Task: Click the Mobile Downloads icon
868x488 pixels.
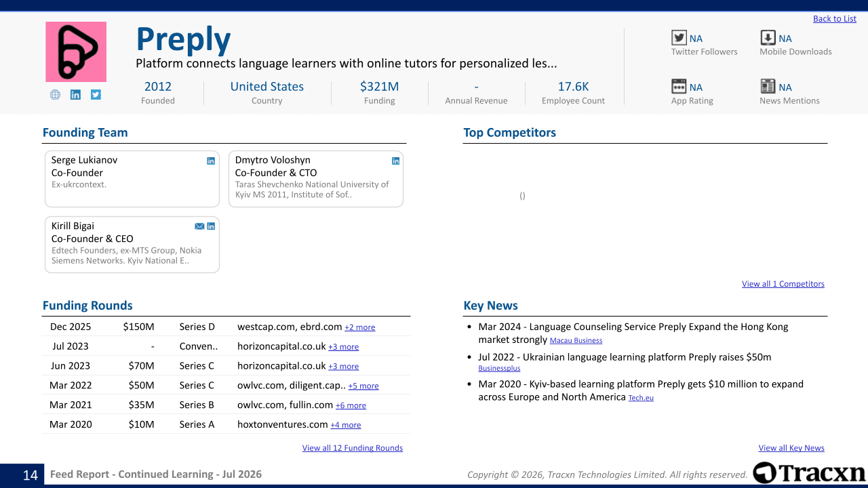Action: [x=768, y=38]
